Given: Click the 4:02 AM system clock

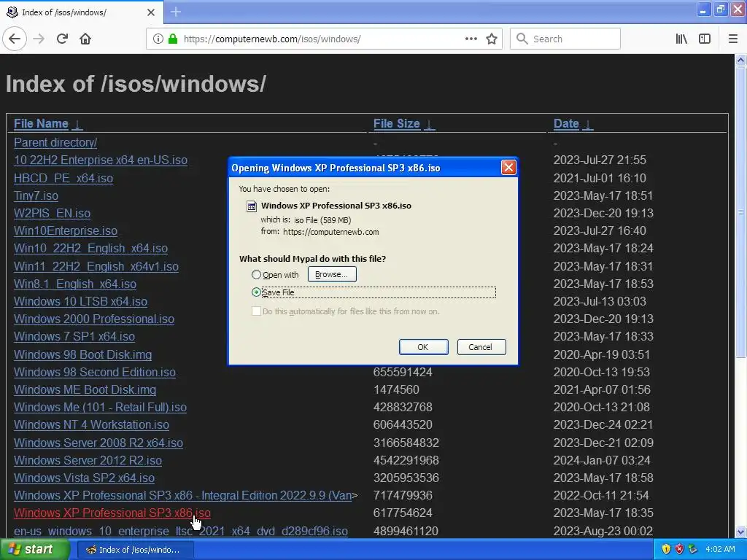Looking at the screenshot, I should [x=720, y=550].
